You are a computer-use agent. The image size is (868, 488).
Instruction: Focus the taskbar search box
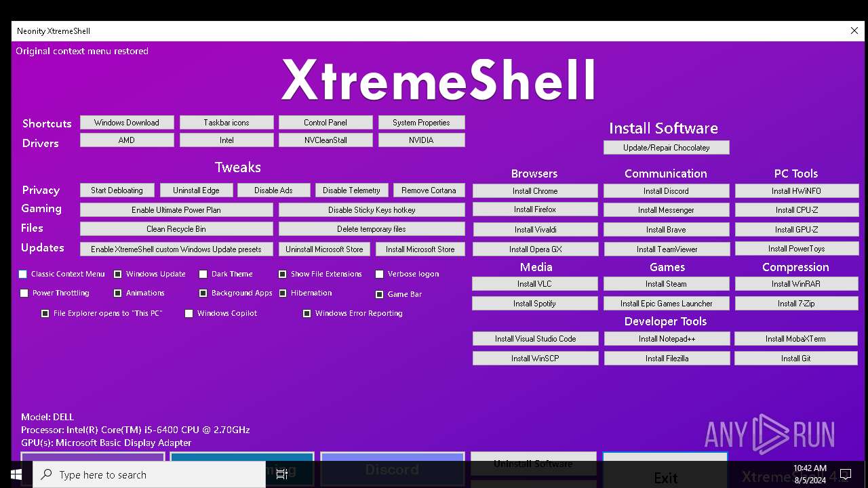[x=149, y=474]
